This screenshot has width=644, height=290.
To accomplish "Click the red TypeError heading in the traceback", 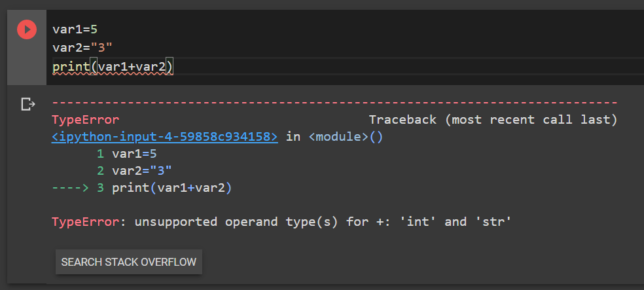I will pyautogui.click(x=86, y=120).
